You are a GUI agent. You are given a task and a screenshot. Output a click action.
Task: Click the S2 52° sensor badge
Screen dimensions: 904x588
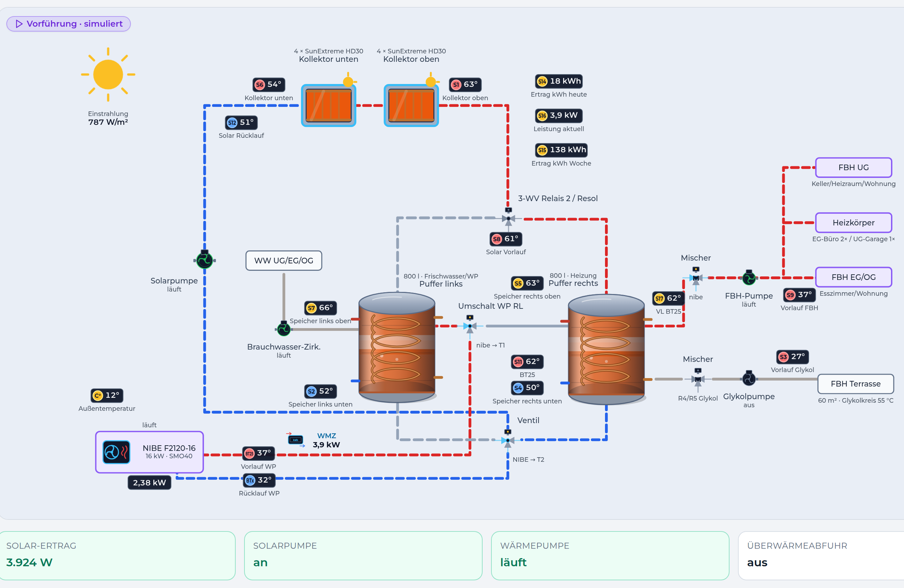pos(321,391)
